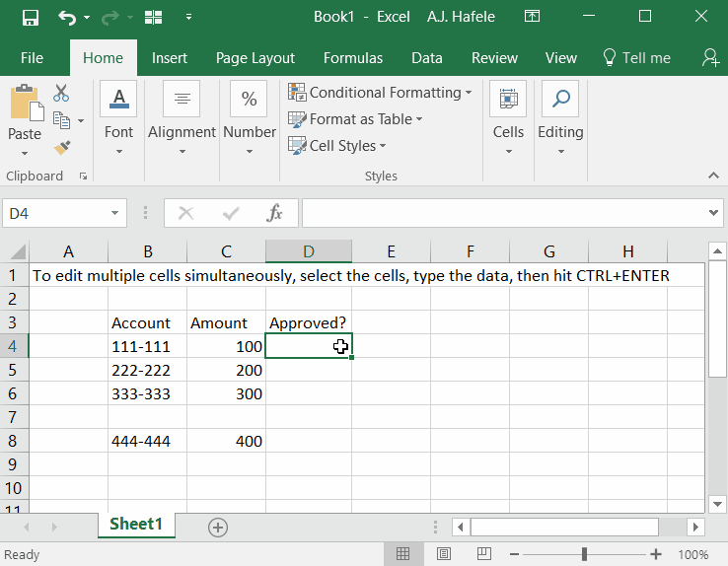The width and height of the screenshot is (728, 566).
Task: Select the View tab
Action: (561, 58)
